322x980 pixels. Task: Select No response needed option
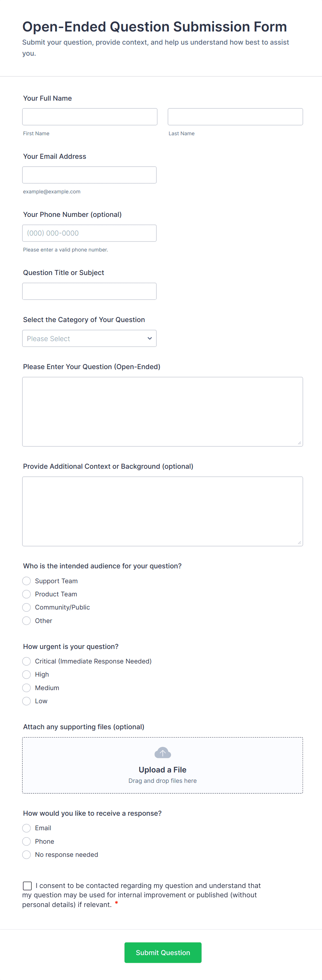coord(26,854)
